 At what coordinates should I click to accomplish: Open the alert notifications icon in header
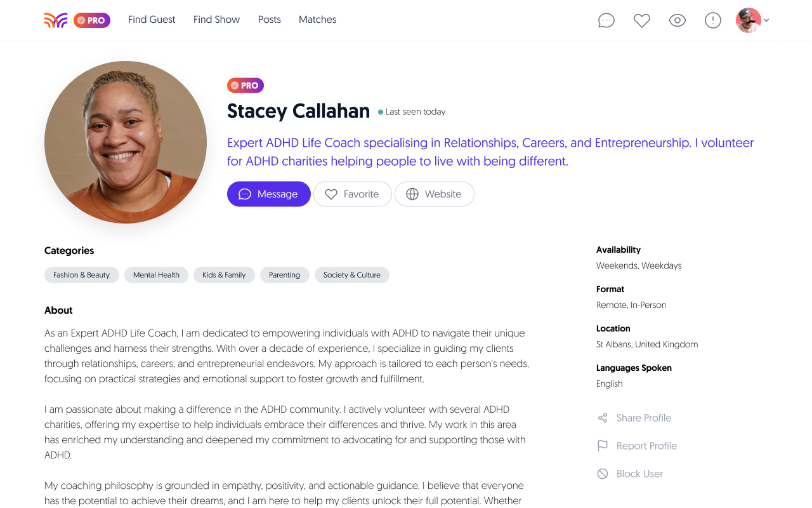point(713,20)
